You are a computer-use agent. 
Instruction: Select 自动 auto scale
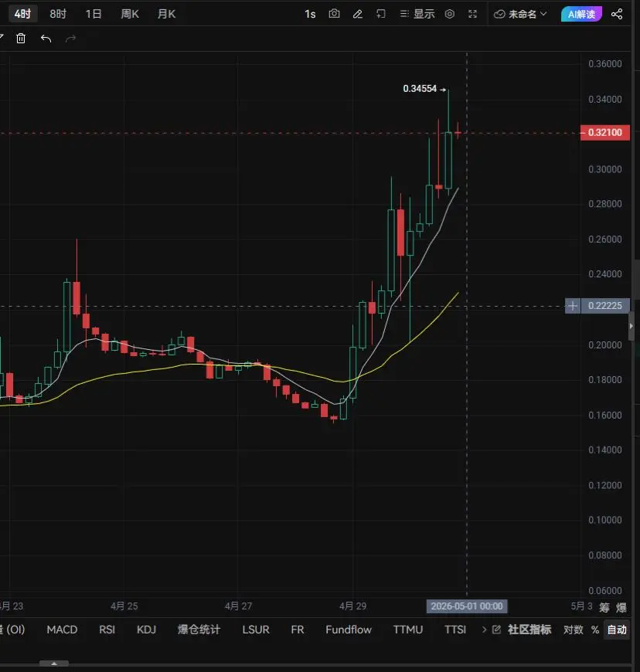617,630
